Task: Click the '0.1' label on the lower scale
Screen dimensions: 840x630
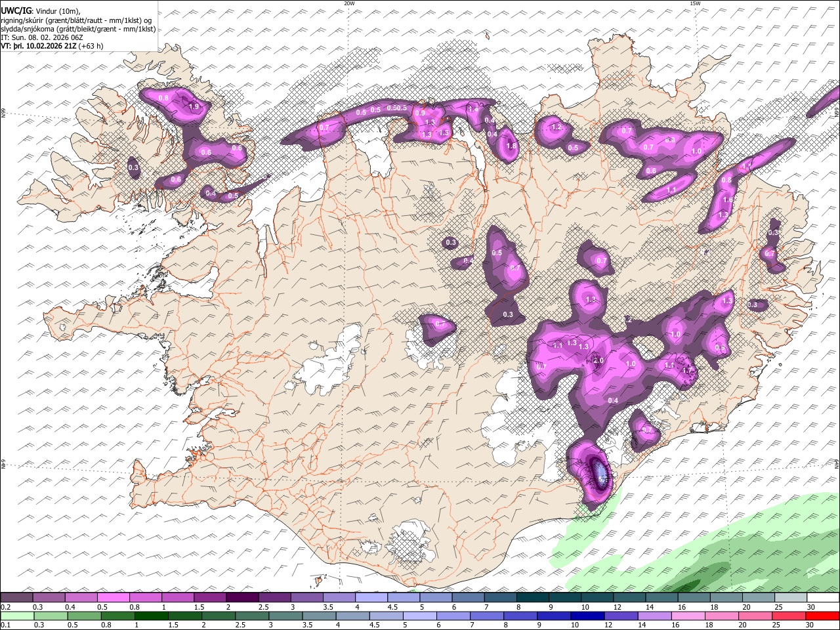Action: coord(5,625)
